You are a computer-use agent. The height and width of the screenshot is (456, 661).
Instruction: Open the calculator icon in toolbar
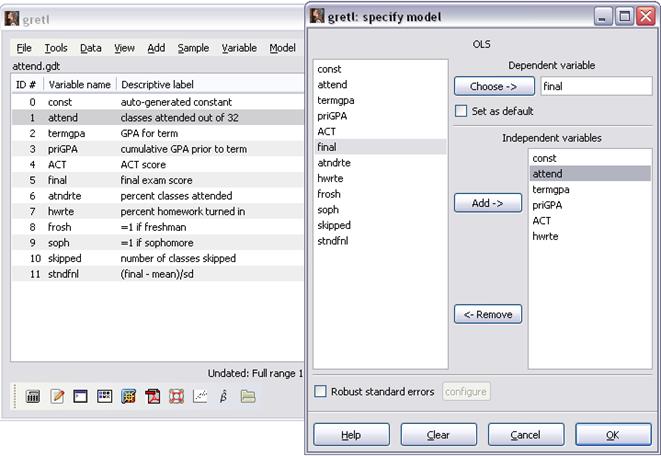33,397
